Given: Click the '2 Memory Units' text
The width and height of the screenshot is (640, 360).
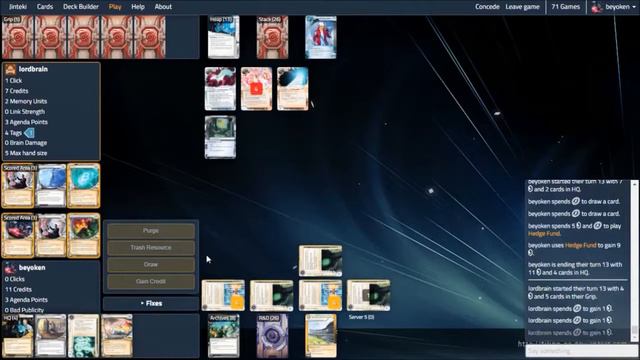Looking at the screenshot, I should [x=26, y=101].
